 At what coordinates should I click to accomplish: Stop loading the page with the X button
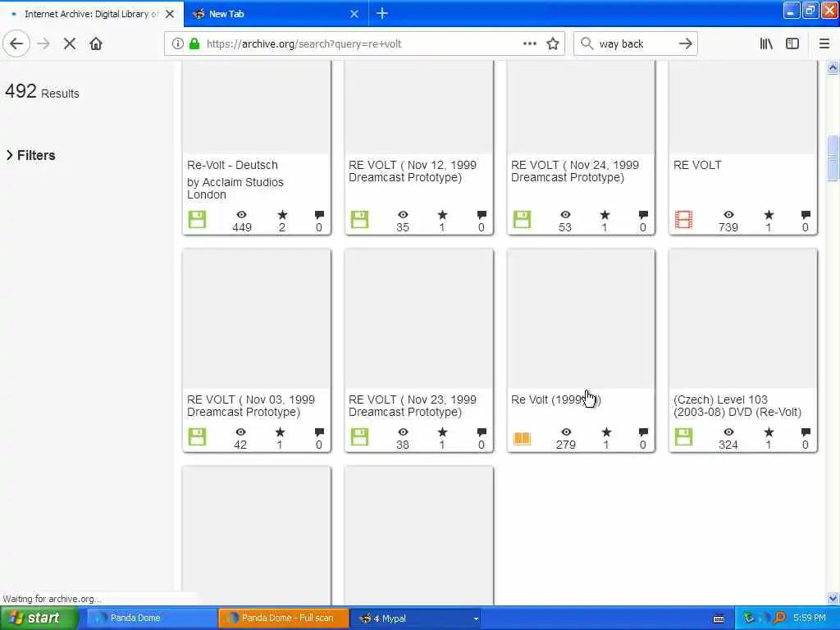pos(70,44)
